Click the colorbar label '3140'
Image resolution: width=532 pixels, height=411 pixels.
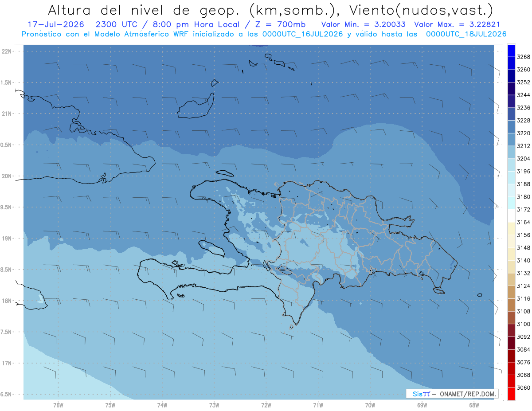coord(524,260)
